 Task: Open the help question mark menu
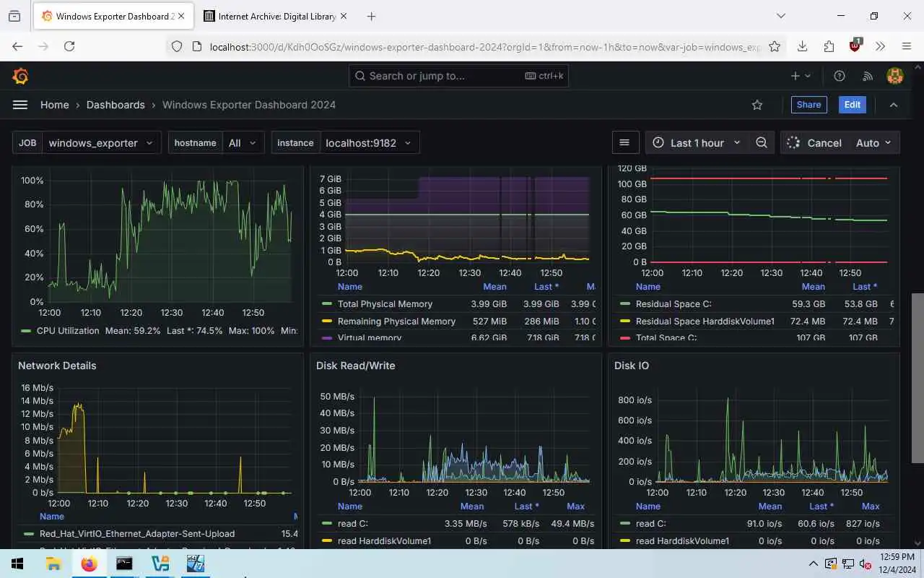coord(840,76)
